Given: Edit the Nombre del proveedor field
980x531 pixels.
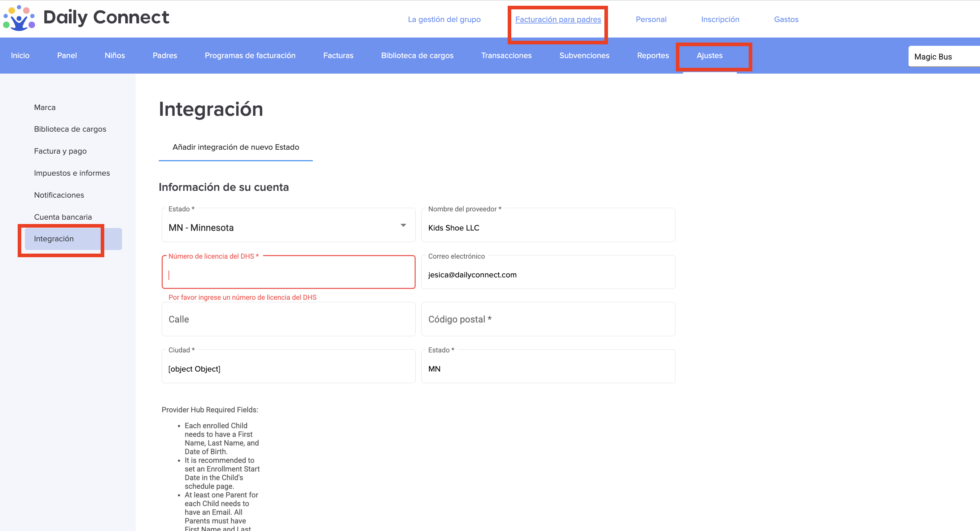Looking at the screenshot, I should click(x=548, y=228).
